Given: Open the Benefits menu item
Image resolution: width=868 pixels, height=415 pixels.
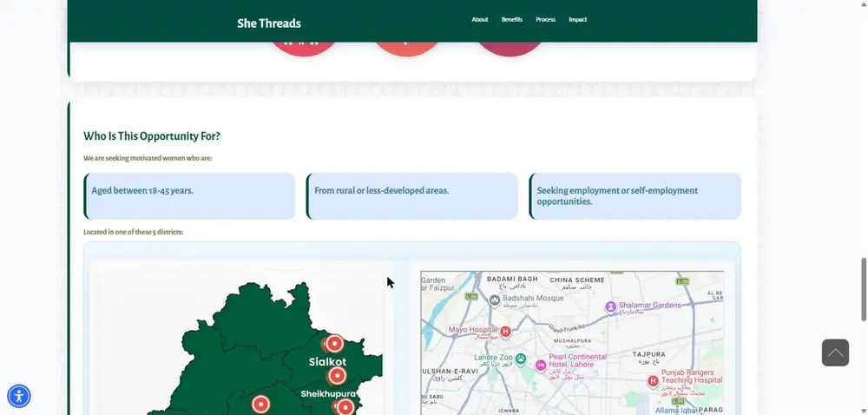Looking at the screenshot, I should (512, 19).
